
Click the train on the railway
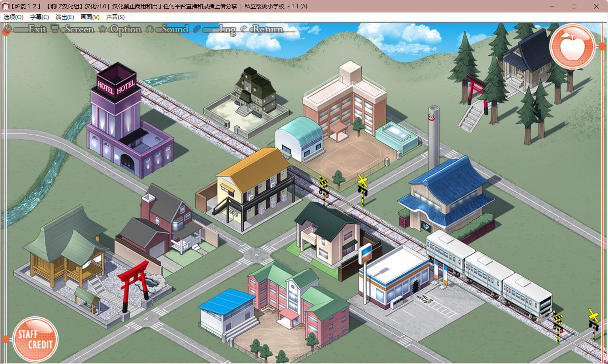point(488,272)
